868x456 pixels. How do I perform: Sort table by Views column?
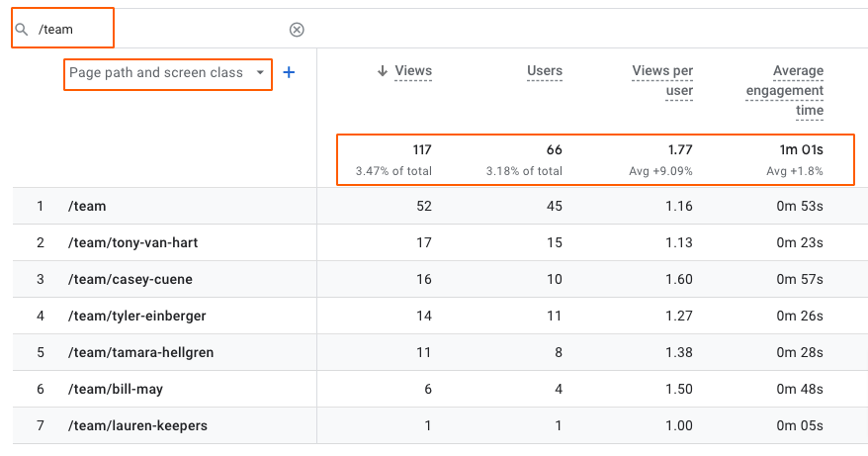pos(413,71)
